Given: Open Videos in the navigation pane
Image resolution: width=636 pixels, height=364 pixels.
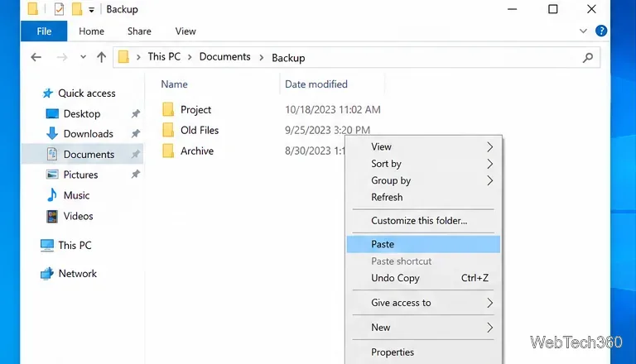Looking at the screenshot, I should (78, 216).
